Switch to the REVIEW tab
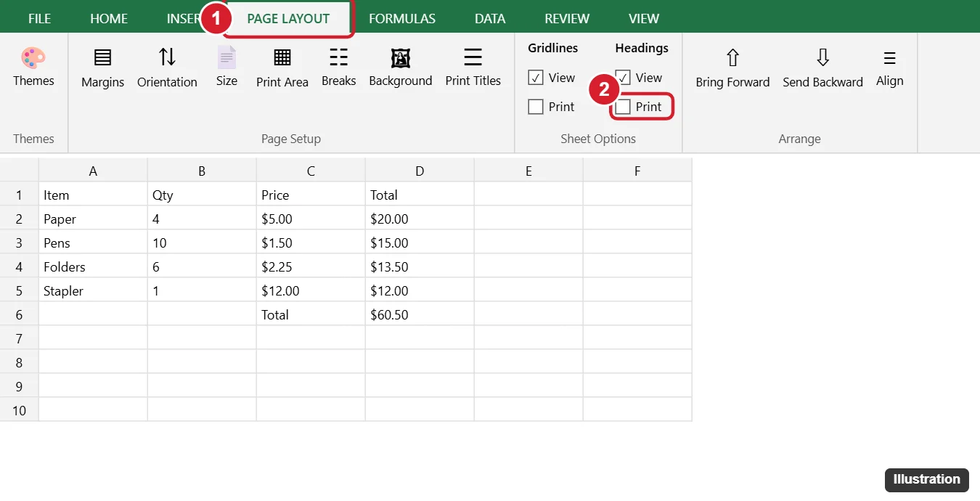The width and height of the screenshot is (980, 501). [567, 19]
